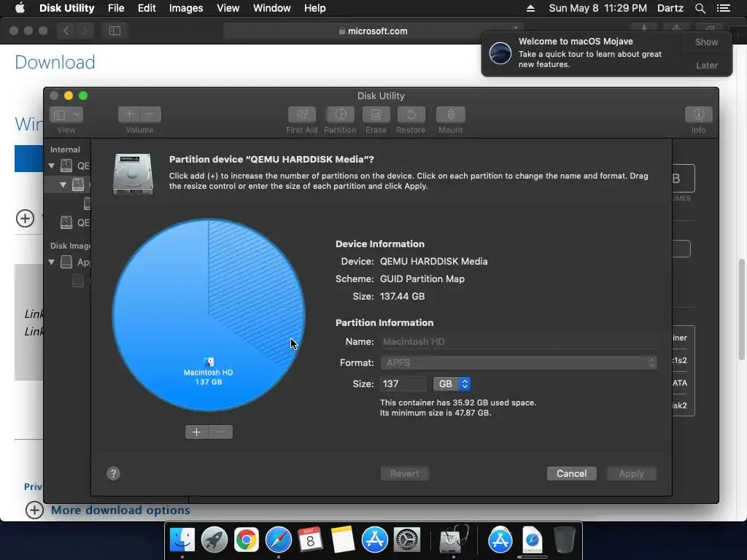Open the Info toolbar icon
747x560 pixels.
698,114
